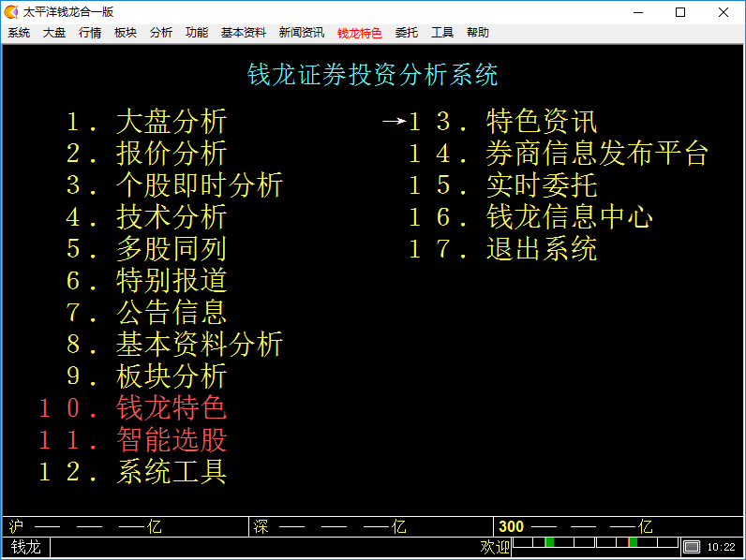This screenshot has height=560, width=746.
Task: Open the 基本资料 menu
Action: coord(244,33)
